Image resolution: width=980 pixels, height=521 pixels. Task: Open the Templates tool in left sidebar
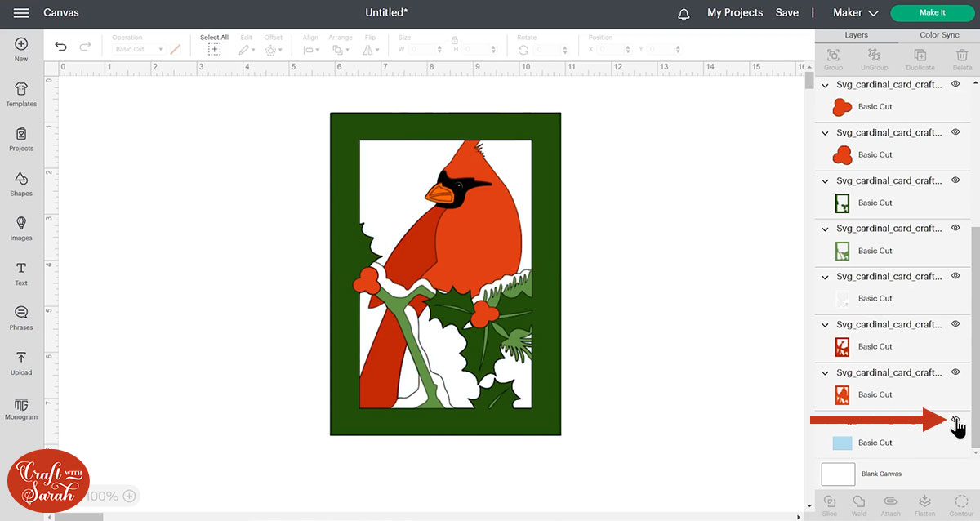(x=21, y=94)
